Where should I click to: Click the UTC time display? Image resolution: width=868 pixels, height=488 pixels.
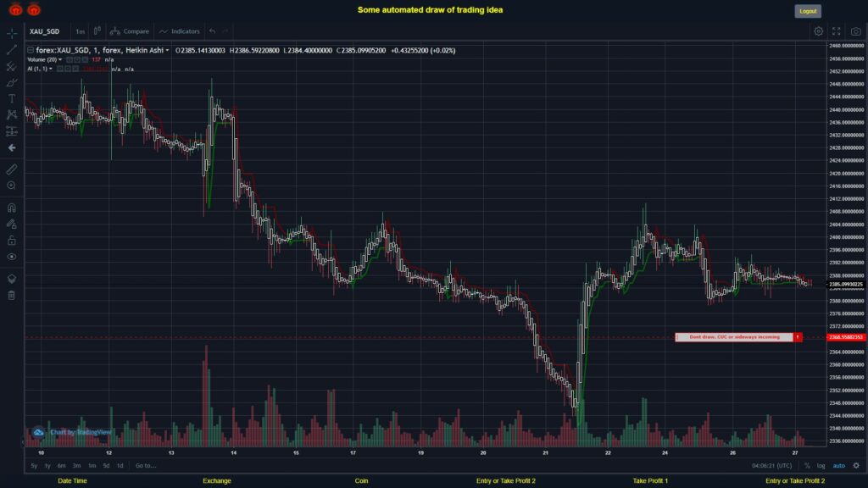771,465
